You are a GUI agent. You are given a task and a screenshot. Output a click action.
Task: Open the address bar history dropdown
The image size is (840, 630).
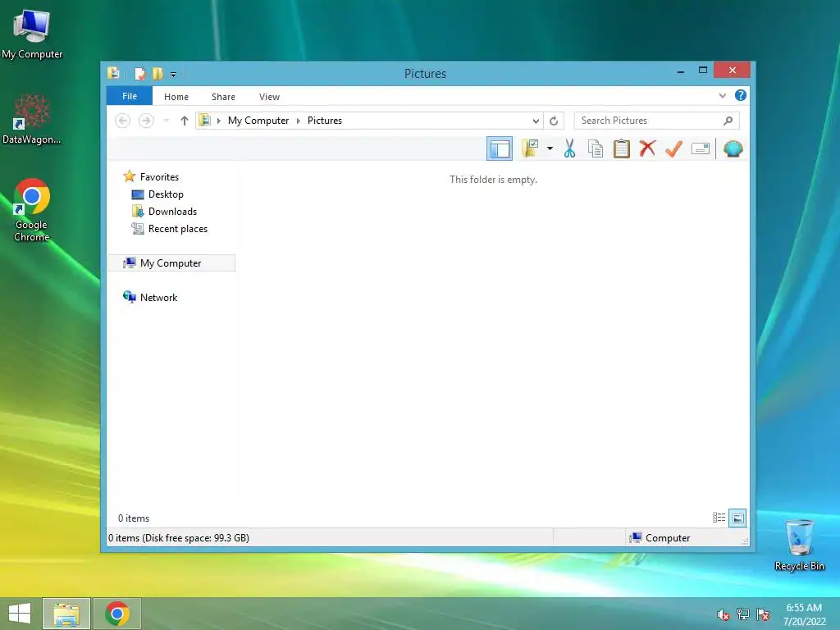535,121
